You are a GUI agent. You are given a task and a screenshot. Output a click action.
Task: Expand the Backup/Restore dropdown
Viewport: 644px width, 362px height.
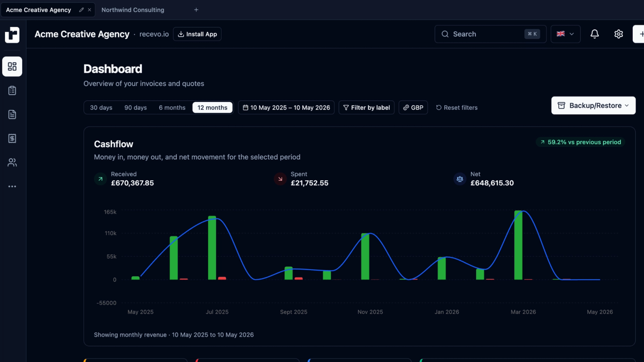click(593, 105)
